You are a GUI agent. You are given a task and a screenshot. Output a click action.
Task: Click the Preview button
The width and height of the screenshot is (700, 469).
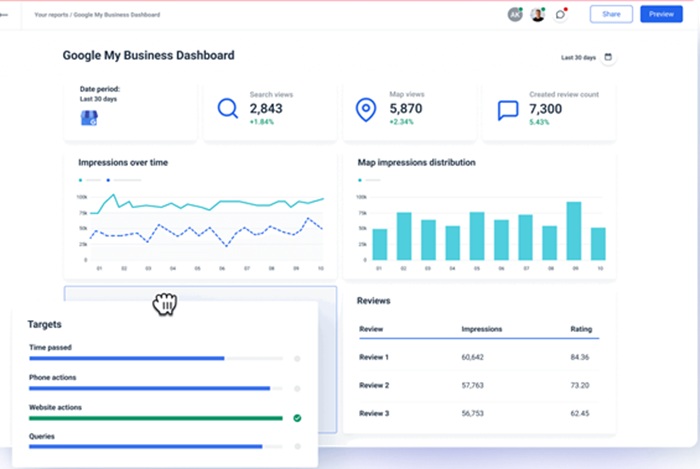661,14
